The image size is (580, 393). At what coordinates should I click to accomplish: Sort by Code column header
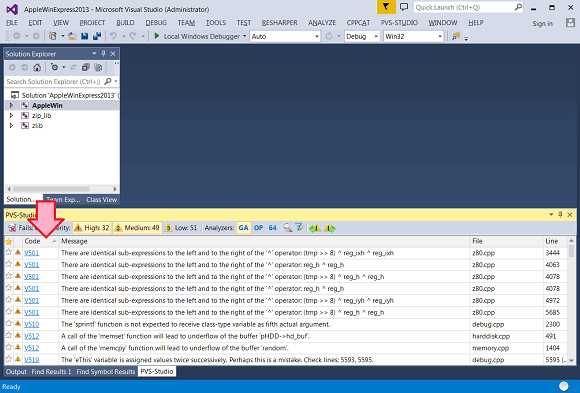point(40,241)
